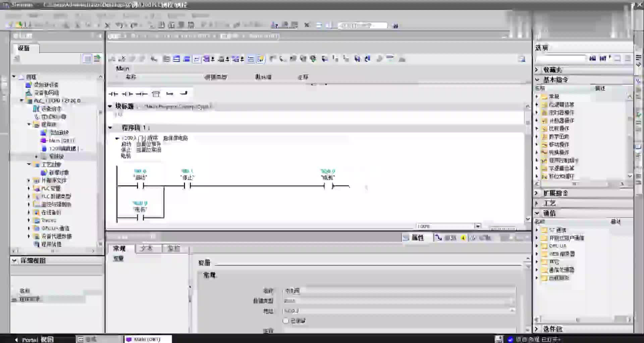Expand the Traces folder
This screenshot has height=343, width=644.
click(x=29, y=220)
